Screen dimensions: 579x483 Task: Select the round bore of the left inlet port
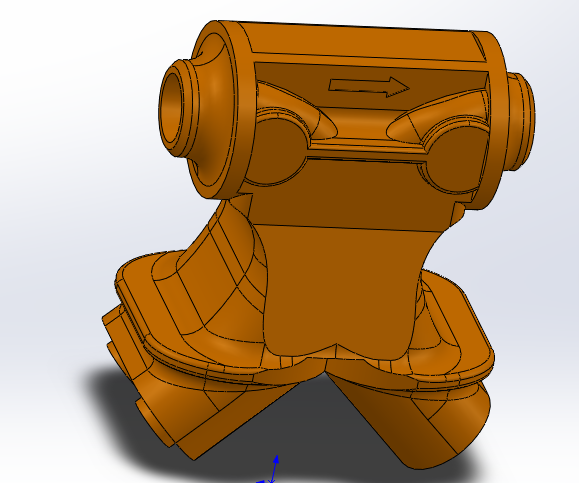pyautogui.click(x=171, y=107)
